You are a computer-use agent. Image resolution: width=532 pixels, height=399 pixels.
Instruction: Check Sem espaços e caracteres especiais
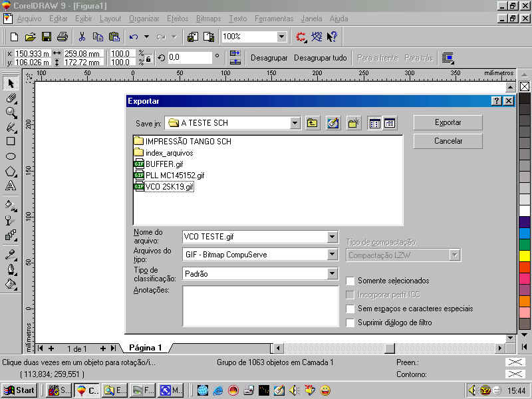pos(350,309)
